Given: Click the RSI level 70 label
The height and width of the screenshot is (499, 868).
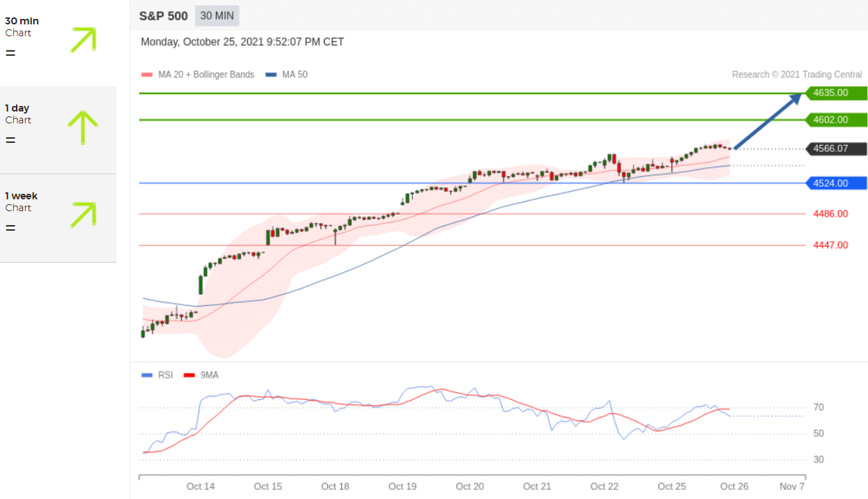Looking at the screenshot, I should [819, 407].
